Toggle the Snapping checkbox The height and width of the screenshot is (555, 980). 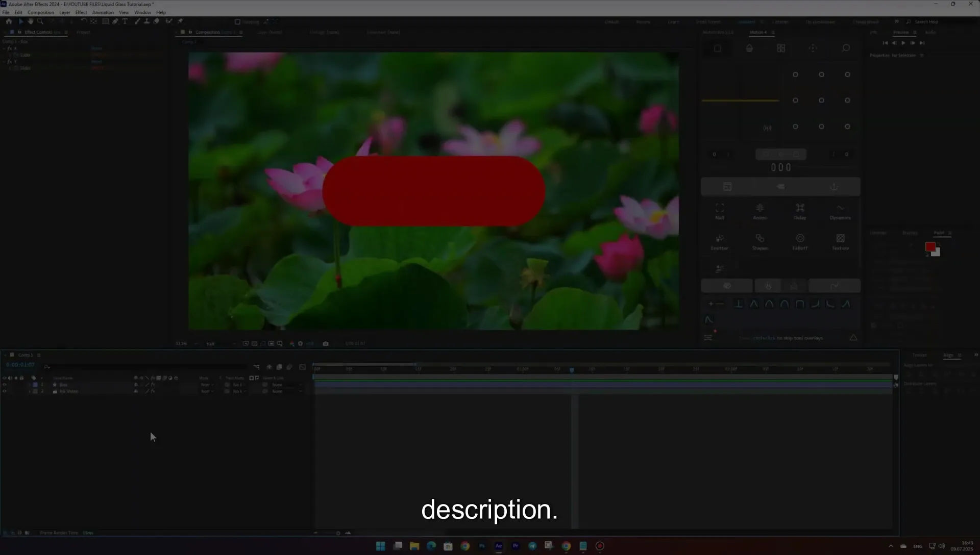tap(237, 22)
